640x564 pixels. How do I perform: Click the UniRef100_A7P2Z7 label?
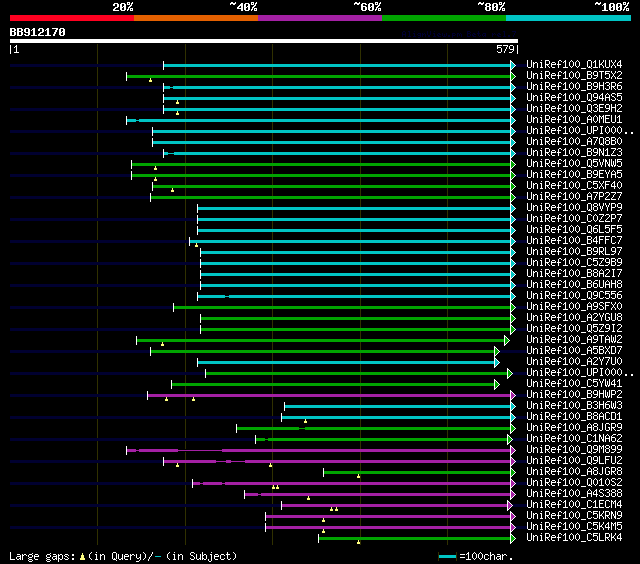click(x=574, y=197)
